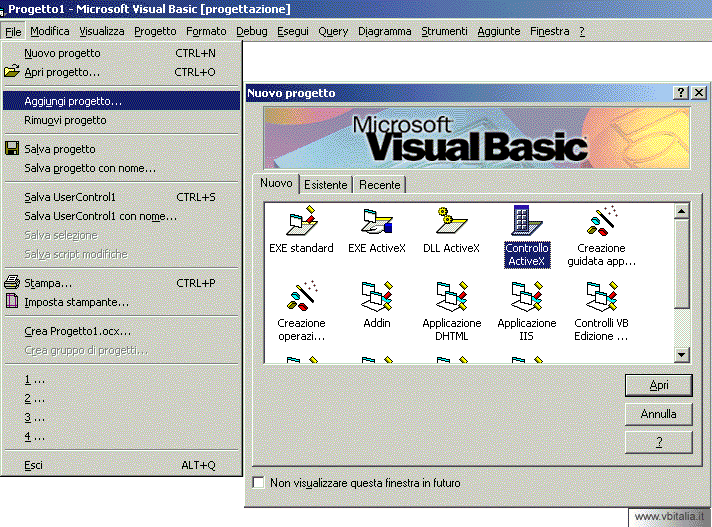Click the project list scroll down arrow
Screen dimensions: 712x527
click(x=682, y=355)
